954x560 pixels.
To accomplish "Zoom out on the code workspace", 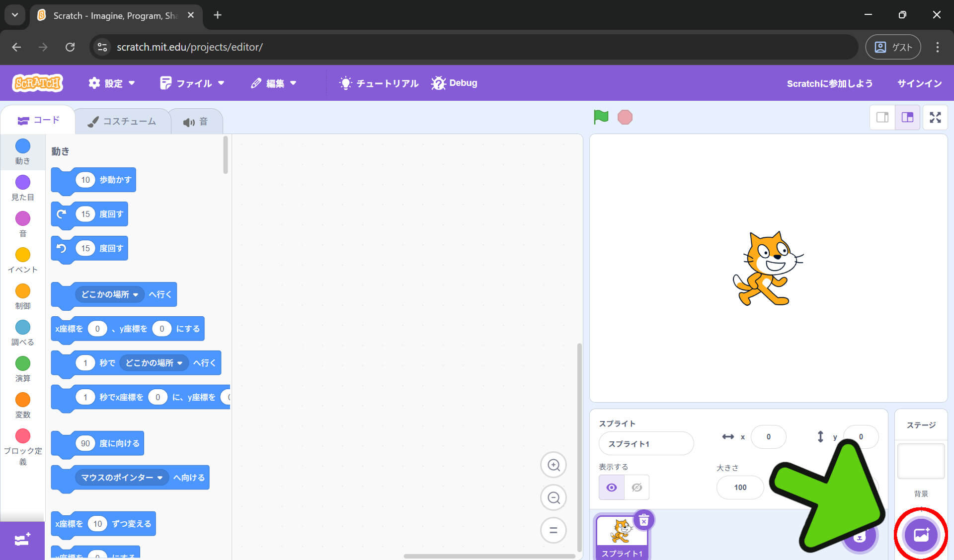I will point(554,497).
